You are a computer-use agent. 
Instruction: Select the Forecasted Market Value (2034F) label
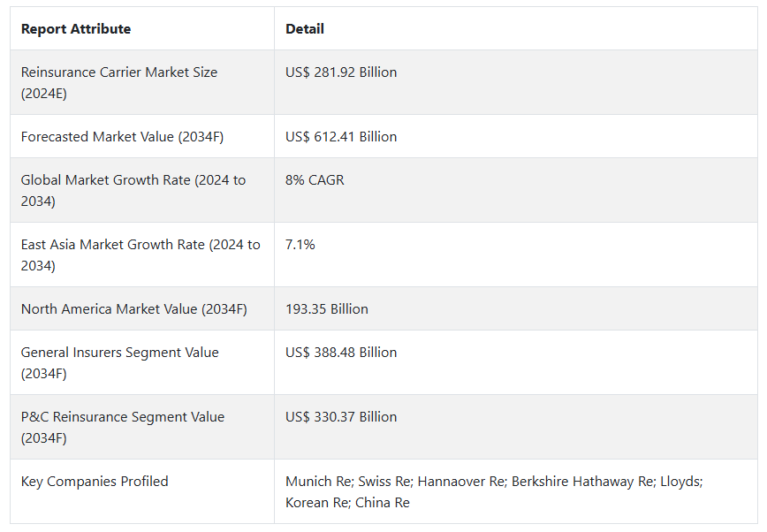[x=120, y=137]
